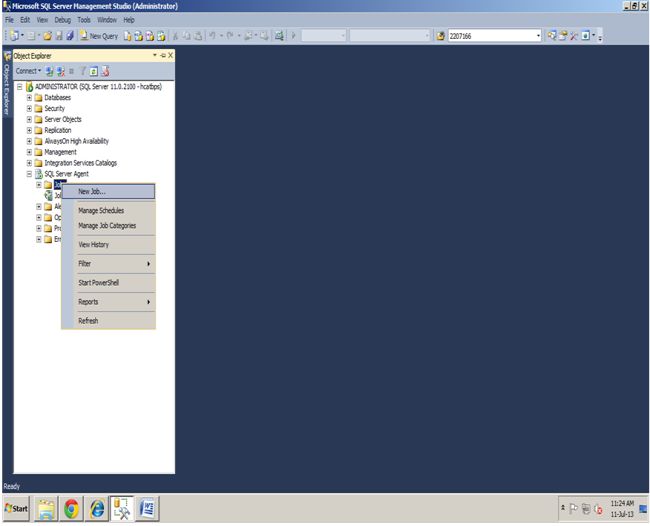This screenshot has height=526, width=650.
Task: Expand the Databases folder
Action: click(x=29, y=98)
